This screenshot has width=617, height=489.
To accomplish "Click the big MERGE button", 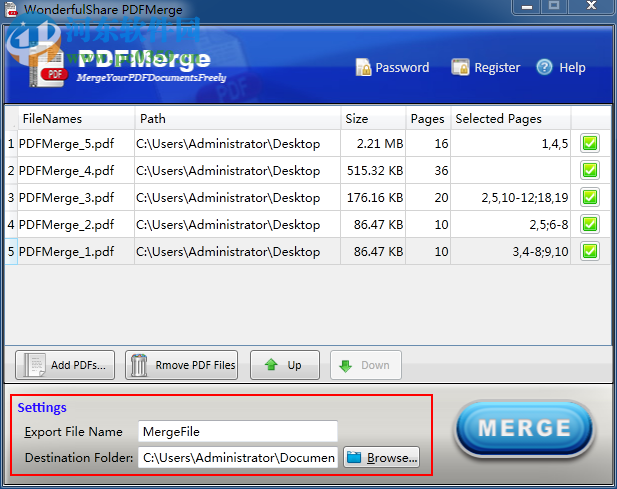I will (x=524, y=428).
